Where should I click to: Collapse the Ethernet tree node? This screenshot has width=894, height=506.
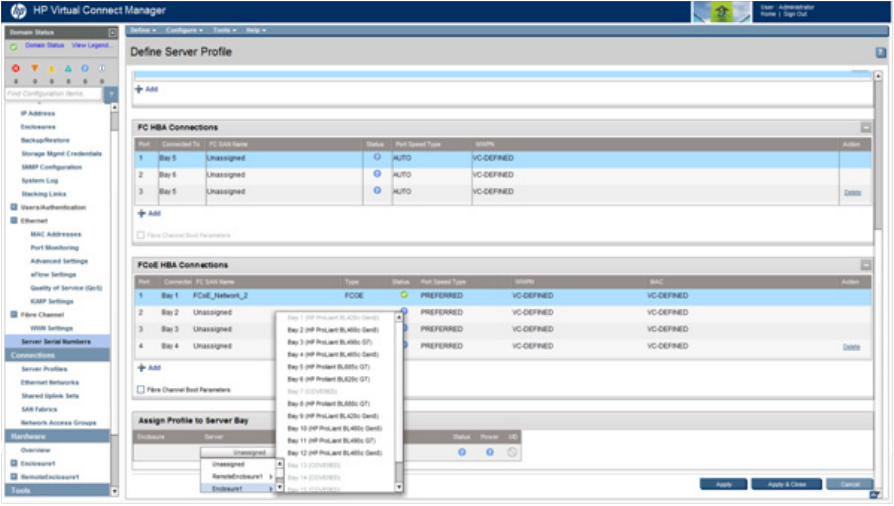coord(14,220)
